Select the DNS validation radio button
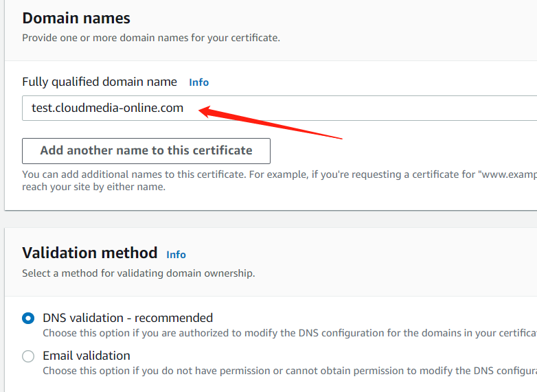The image size is (537, 392). (28, 319)
